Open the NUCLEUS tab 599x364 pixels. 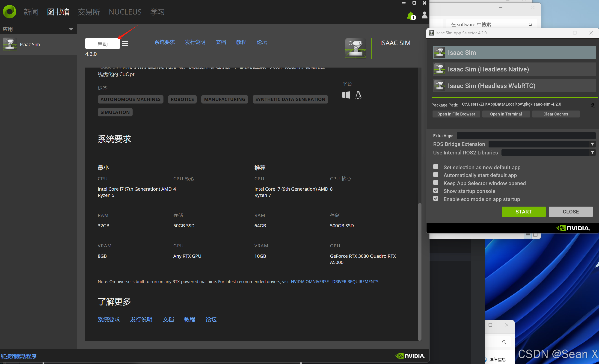(x=125, y=12)
